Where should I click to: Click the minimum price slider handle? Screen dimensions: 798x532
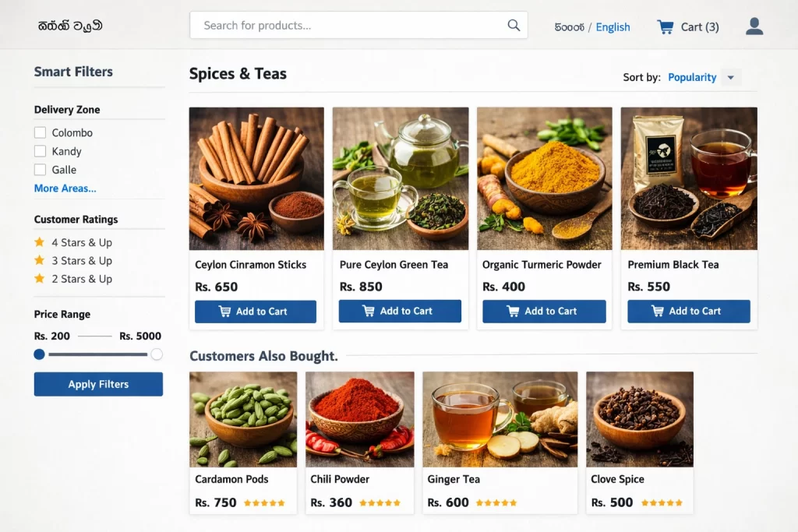click(40, 354)
